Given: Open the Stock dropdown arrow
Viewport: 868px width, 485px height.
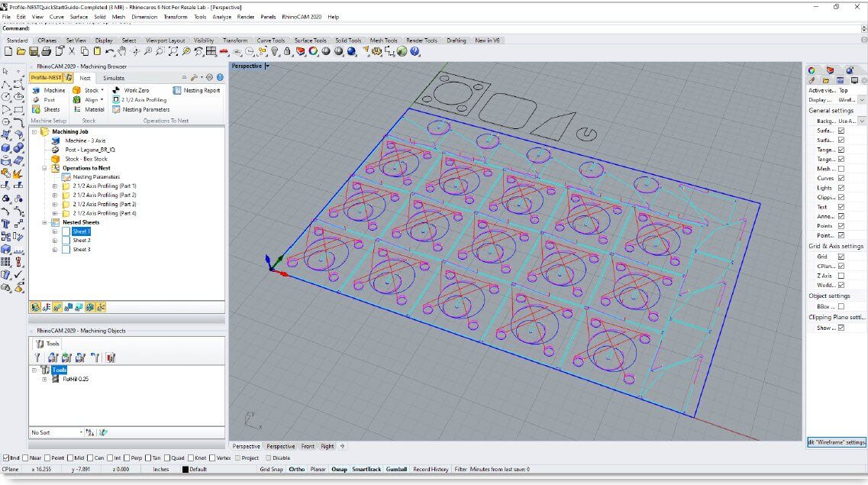Looking at the screenshot, I should tap(102, 90).
